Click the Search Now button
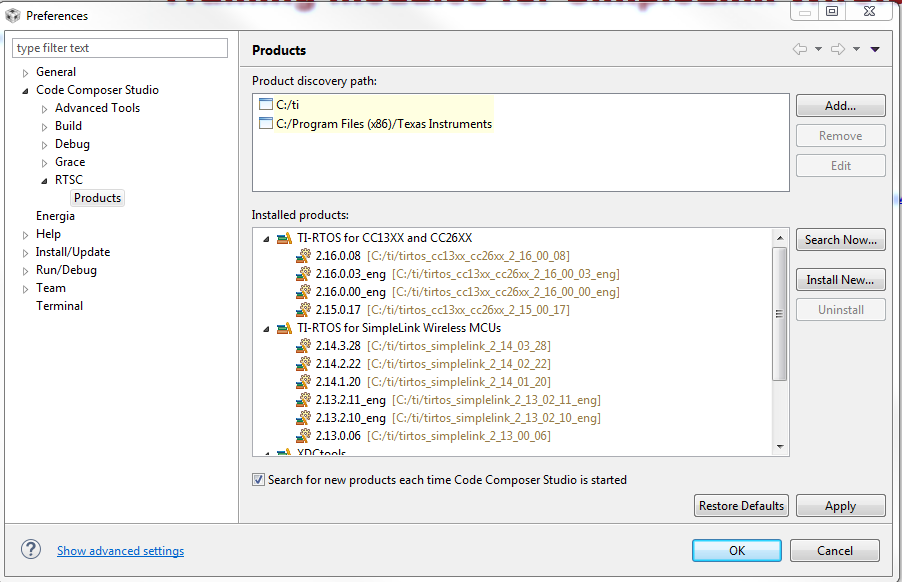Image resolution: width=902 pixels, height=582 pixels. click(840, 240)
